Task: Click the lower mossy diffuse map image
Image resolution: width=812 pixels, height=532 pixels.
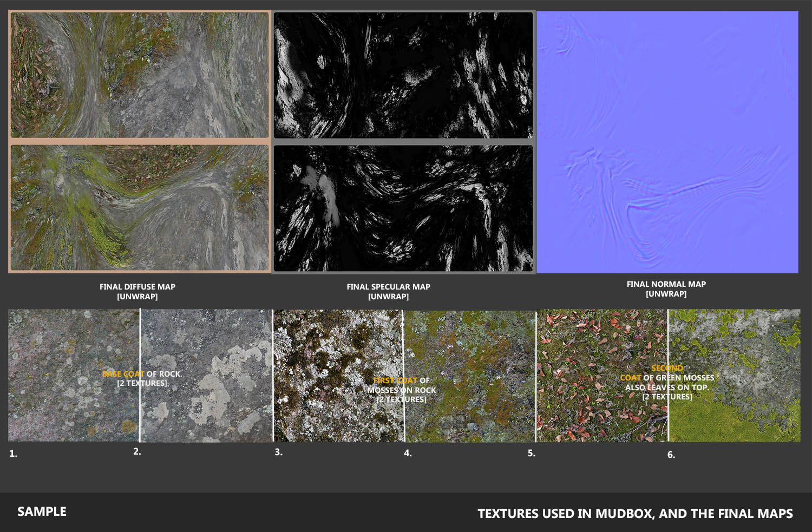Action: (140, 207)
